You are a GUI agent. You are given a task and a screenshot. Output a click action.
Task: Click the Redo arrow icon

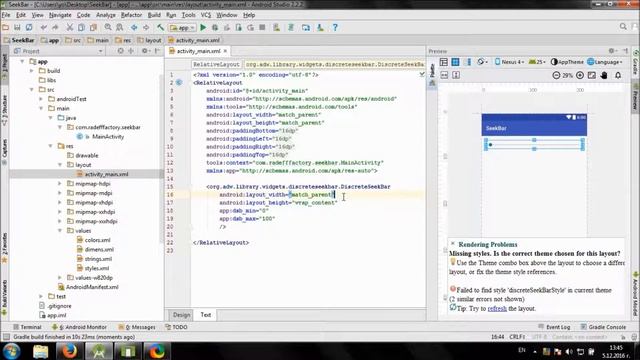55,27
